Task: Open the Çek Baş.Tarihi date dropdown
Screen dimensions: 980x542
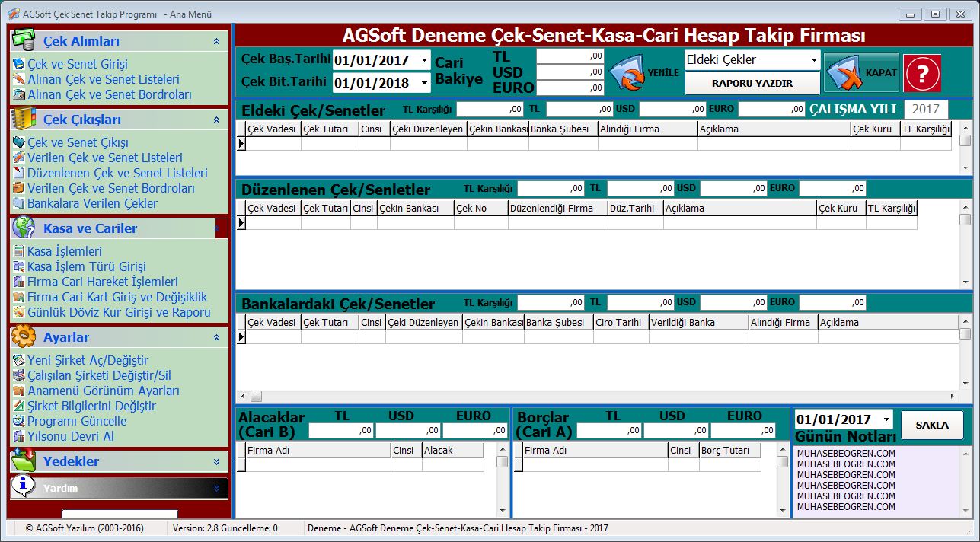Action: click(424, 61)
